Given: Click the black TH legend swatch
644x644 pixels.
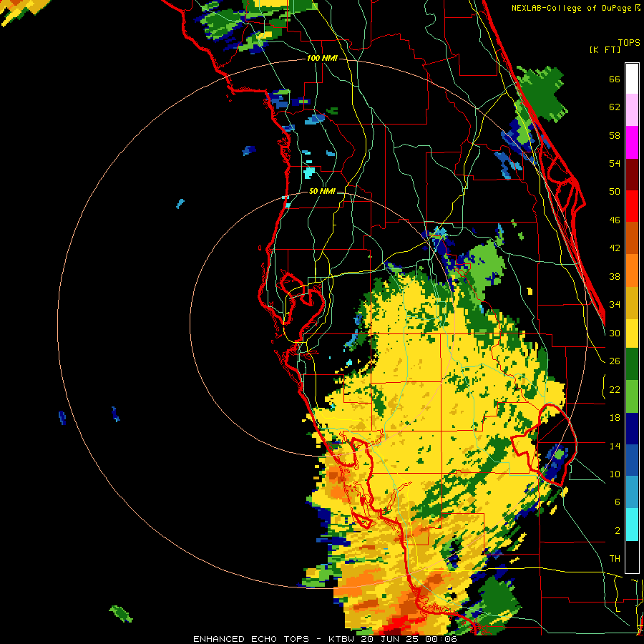Looking at the screenshot, I should coord(632,557).
